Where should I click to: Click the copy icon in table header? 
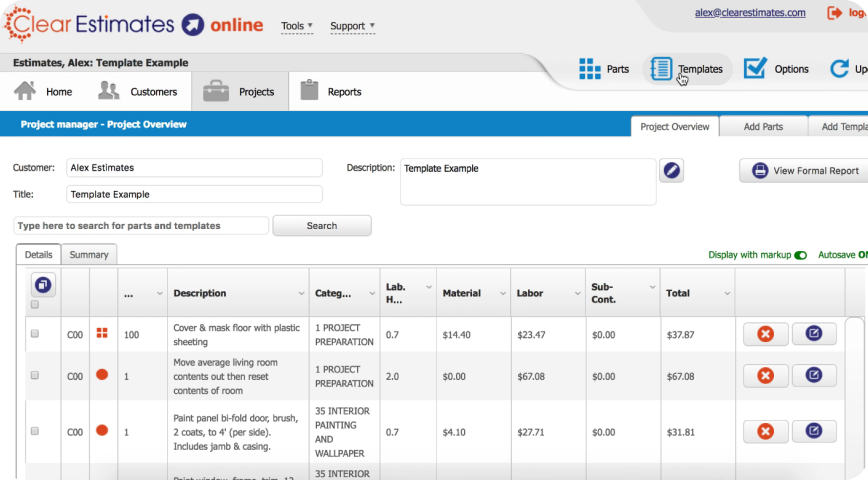pyautogui.click(x=42, y=284)
